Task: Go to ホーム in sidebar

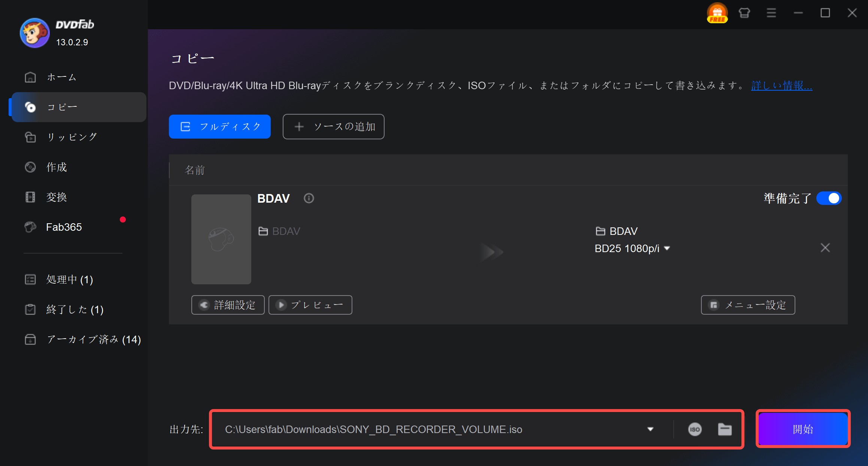Action: pos(79,77)
